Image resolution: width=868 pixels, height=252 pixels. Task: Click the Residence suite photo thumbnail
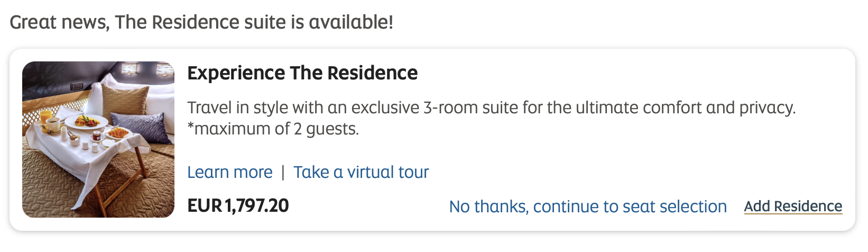coord(98,140)
